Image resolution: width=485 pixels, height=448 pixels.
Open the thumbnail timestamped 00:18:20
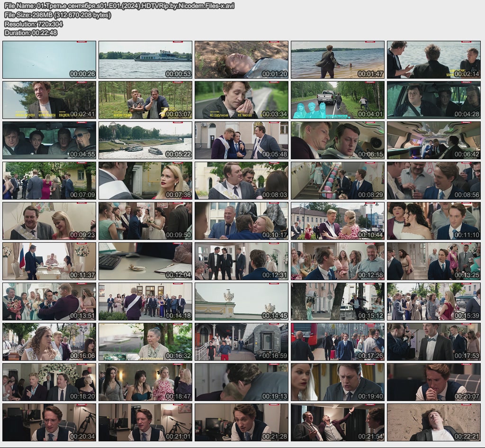pyautogui.click(x=49, y=383)
